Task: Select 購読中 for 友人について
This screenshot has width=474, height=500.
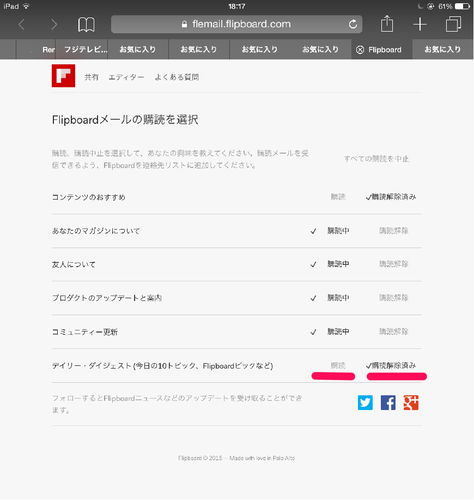Action: 338,264
